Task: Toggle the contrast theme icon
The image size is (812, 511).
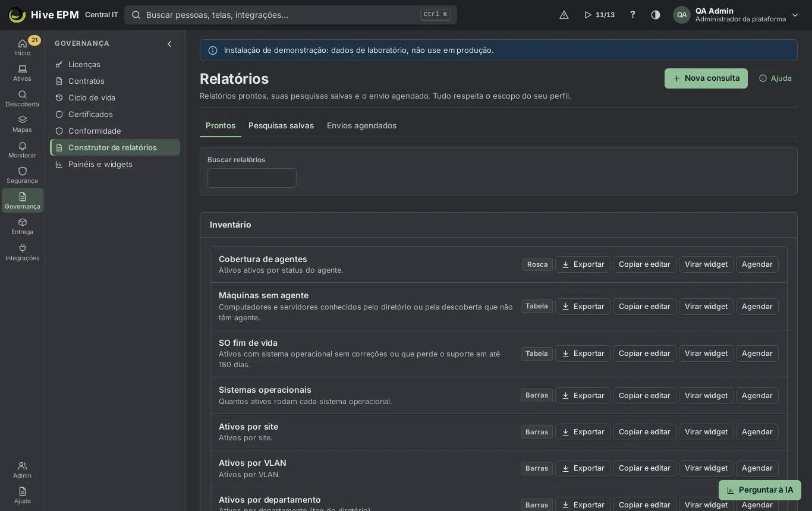Action: 656,15
